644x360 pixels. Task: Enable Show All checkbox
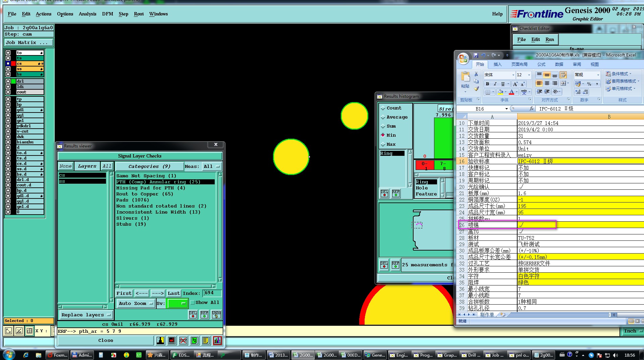click(193, 303)
